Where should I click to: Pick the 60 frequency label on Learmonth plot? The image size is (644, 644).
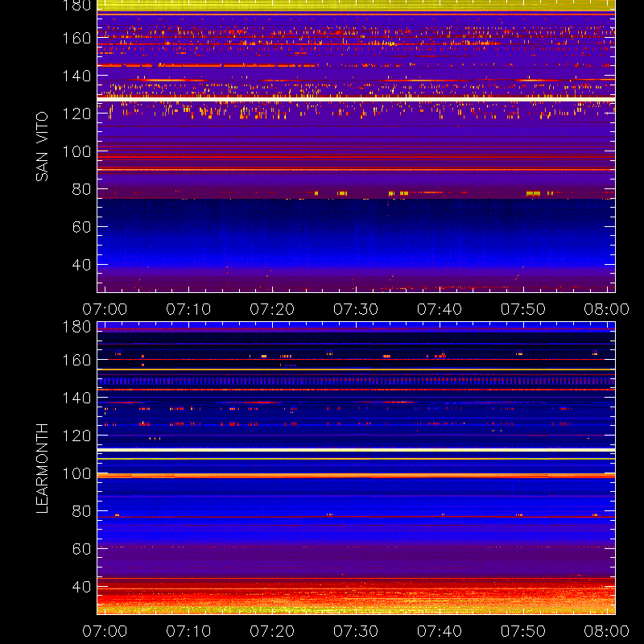click(81, 549)
